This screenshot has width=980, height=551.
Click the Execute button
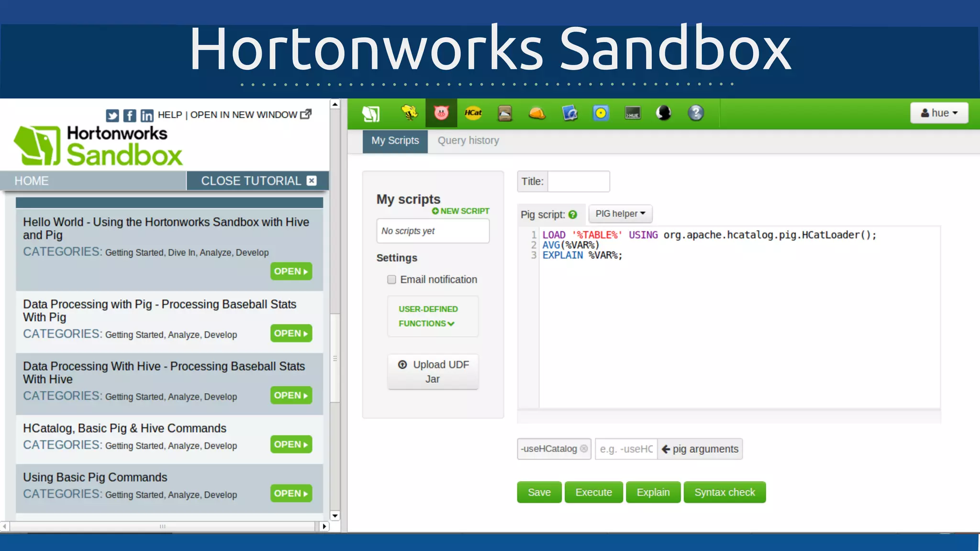coord(593,492)
